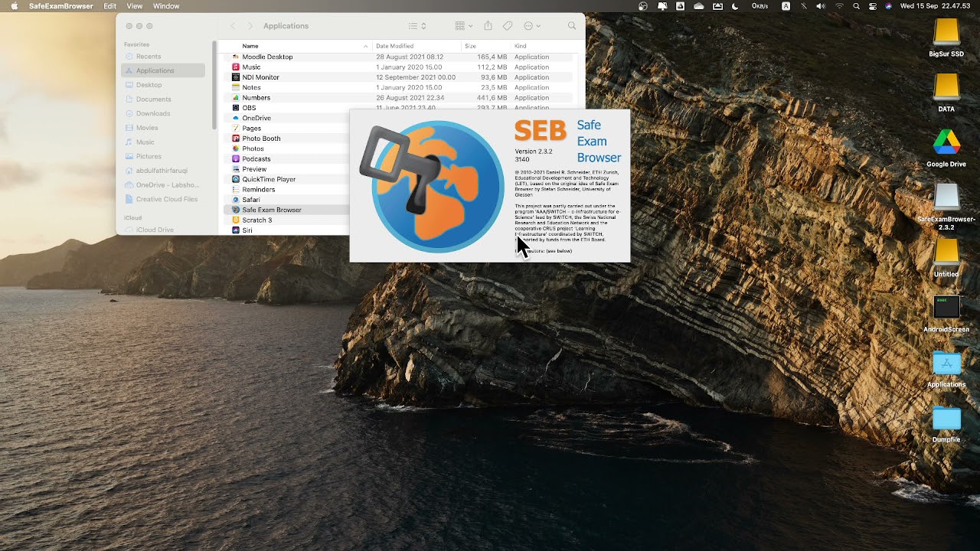
Task: Open the SafeExamBrowser app menu
Action: pyautogui.click(x=61, y=6)
